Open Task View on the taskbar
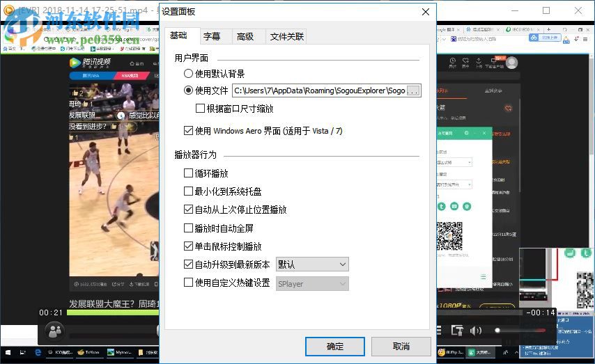 click(23, 352)
